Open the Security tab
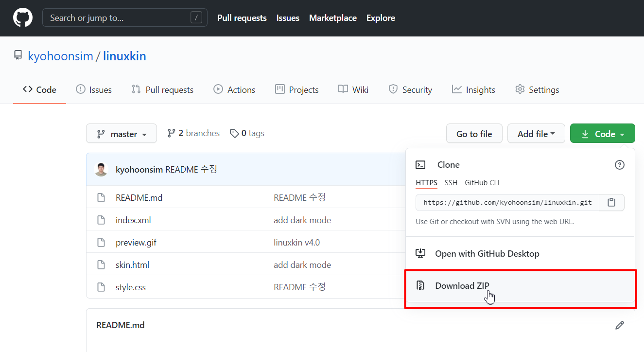The height and width of the screenshot is (352, 644). (x=410, y=90)
